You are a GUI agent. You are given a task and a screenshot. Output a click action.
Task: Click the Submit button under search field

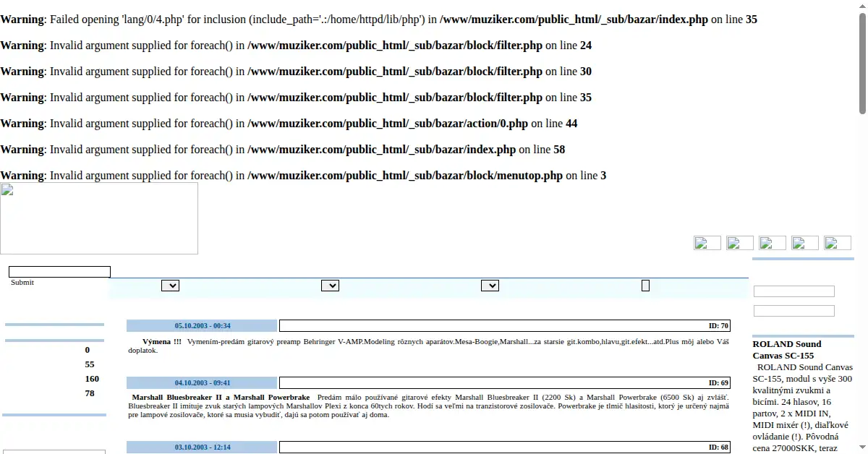pyautogui.click(x=22, y=283)
